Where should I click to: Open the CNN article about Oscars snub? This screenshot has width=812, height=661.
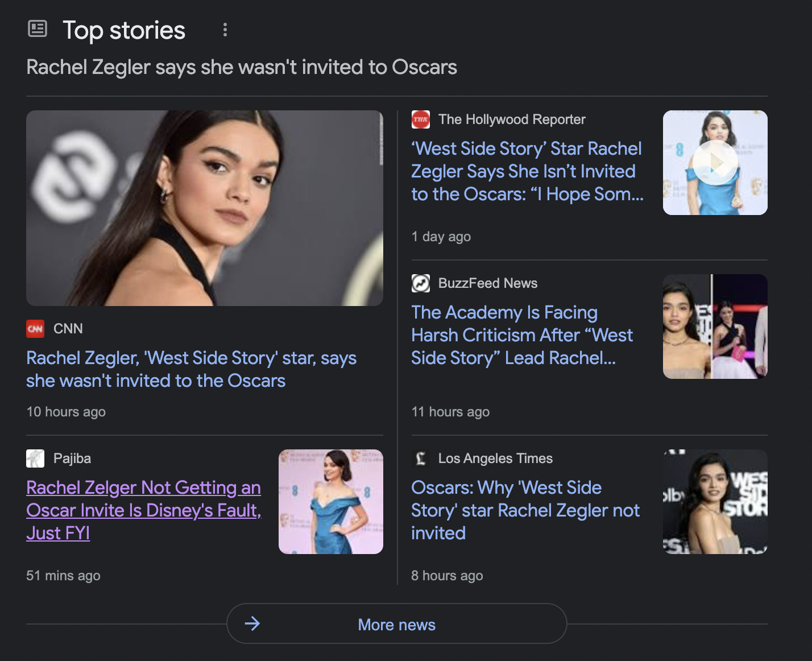point(191,369)
